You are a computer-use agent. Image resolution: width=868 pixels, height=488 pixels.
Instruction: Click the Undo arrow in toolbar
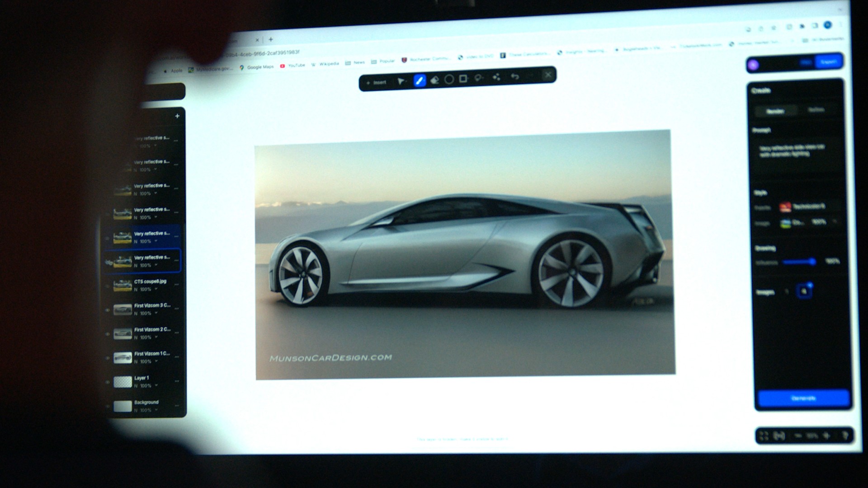pyautogui.click(x=514, y=76)
